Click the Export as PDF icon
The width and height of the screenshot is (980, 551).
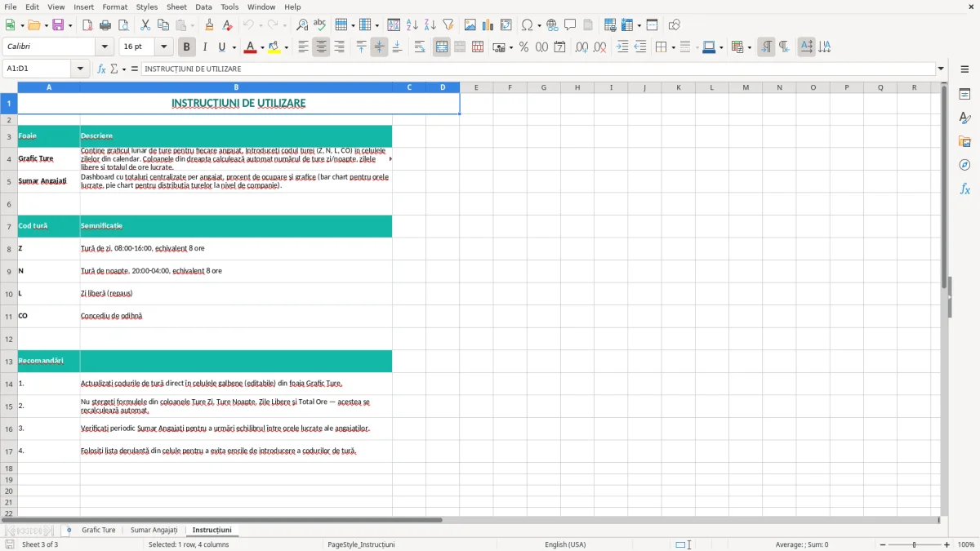(x=87, y=25)
